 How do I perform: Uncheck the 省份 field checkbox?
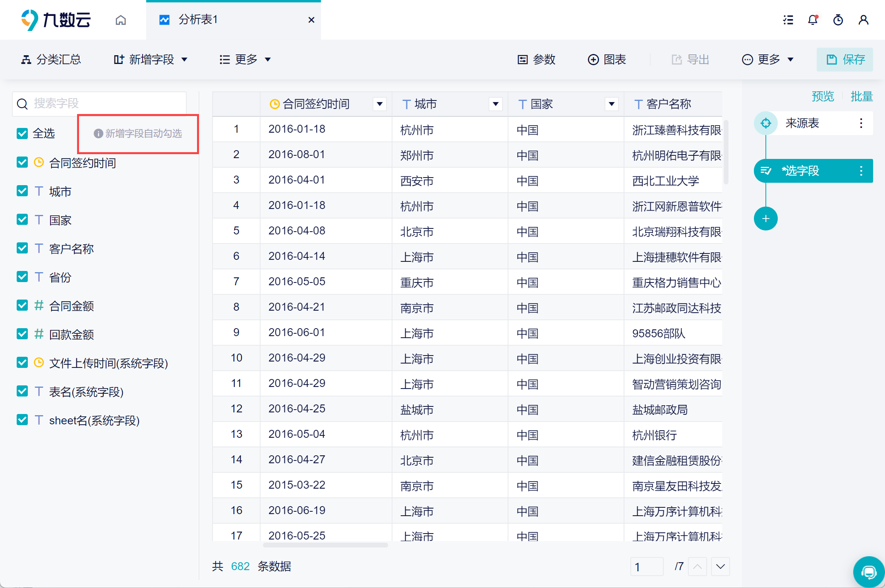pos(22,277)
